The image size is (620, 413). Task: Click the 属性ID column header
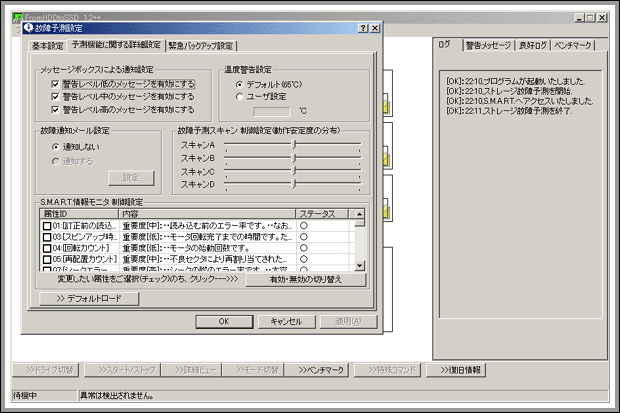[x=79, y=214]
